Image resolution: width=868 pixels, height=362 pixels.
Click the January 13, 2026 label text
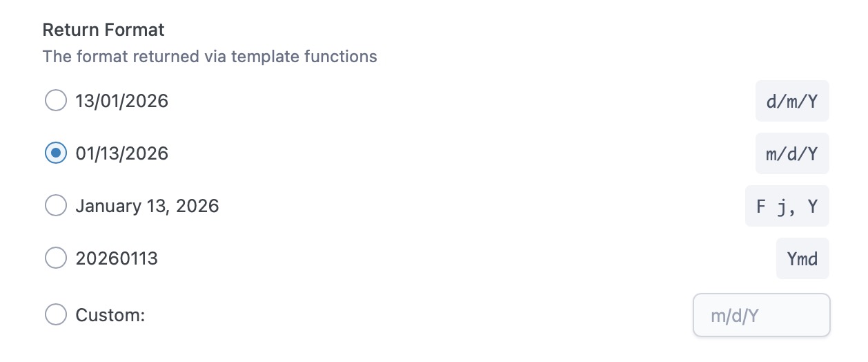[147, 205]
